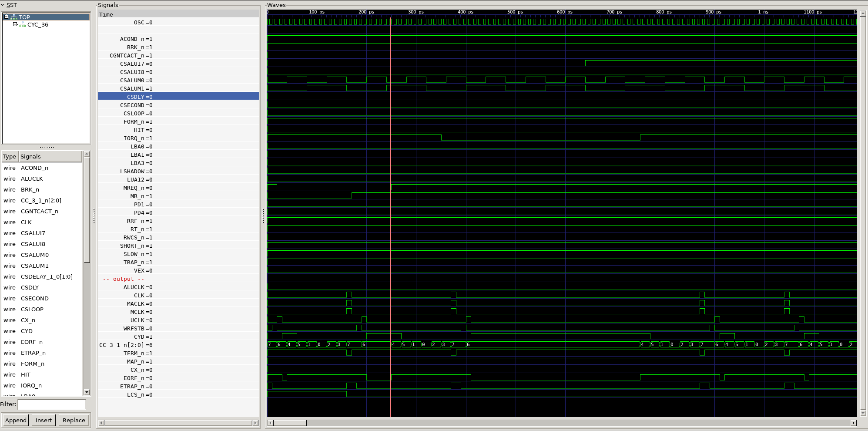Click the Time header row
868x431 pixels.
[x=178, y=14]
